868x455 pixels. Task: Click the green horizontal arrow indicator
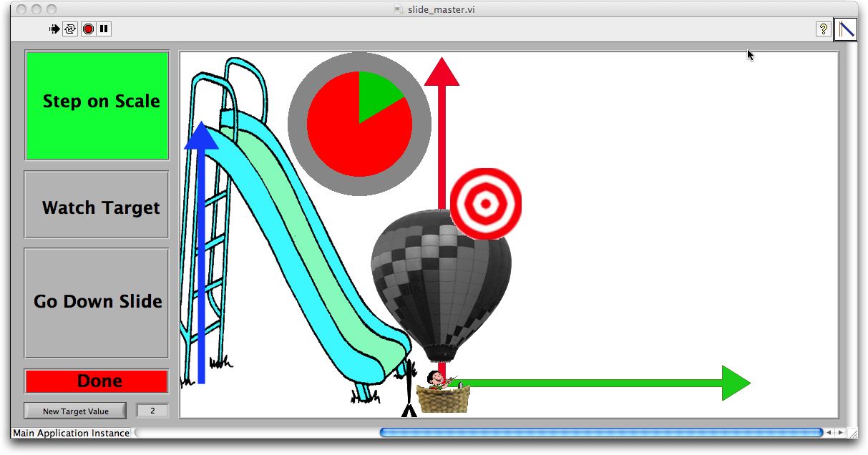(608, 383)
